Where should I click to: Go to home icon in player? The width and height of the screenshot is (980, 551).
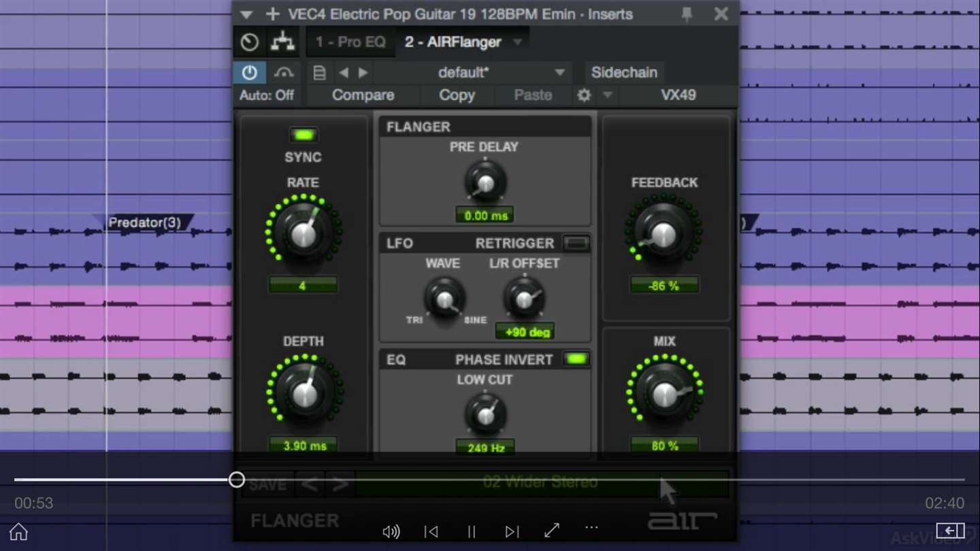(x=18, y=531)
